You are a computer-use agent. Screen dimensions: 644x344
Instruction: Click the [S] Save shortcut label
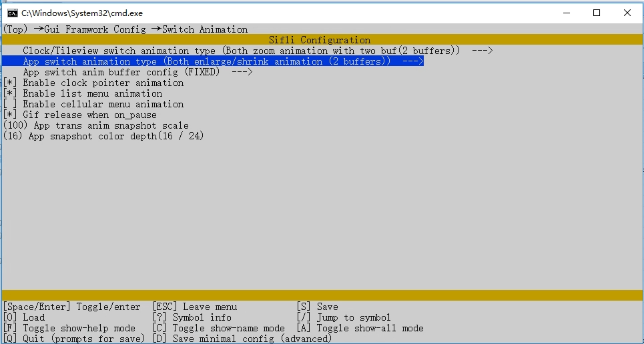[318, 307]
